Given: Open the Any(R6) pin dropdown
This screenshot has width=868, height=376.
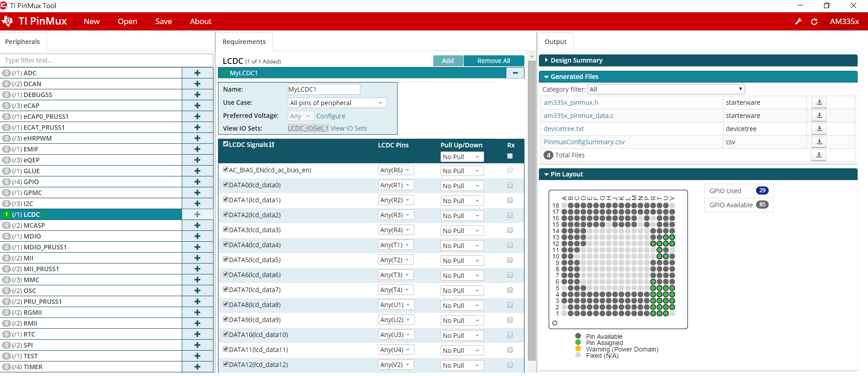Looking at the screenshot, I should [x=396, y=170].
